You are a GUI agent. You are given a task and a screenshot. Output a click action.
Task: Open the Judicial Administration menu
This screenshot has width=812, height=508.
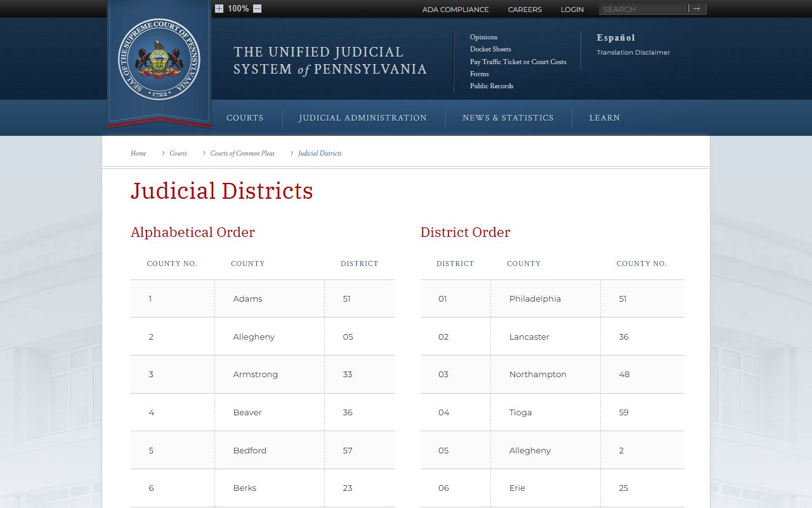click(x=363, y=117)
